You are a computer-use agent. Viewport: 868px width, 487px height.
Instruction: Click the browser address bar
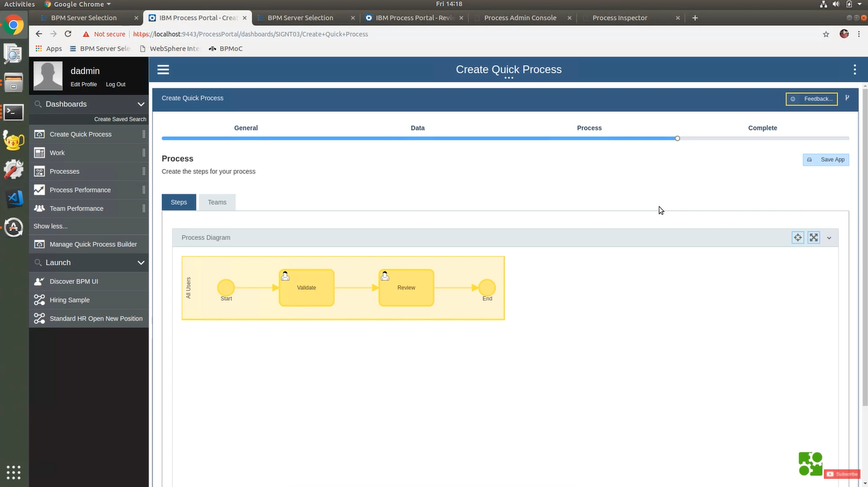(449, 34)
